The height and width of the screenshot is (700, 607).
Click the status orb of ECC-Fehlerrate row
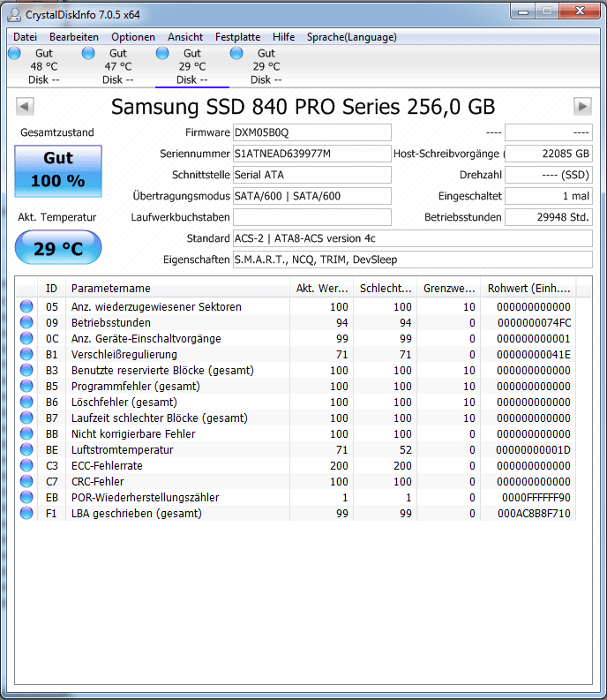(26, 465)
